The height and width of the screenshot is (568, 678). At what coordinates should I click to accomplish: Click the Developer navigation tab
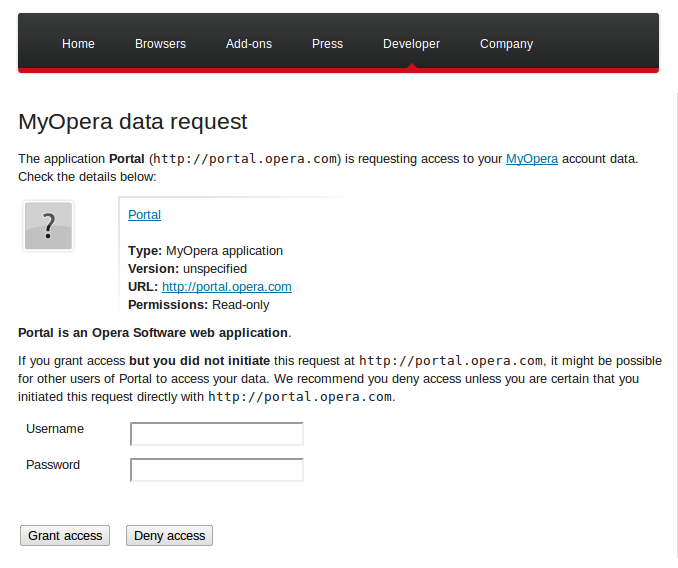coord(411,44)
